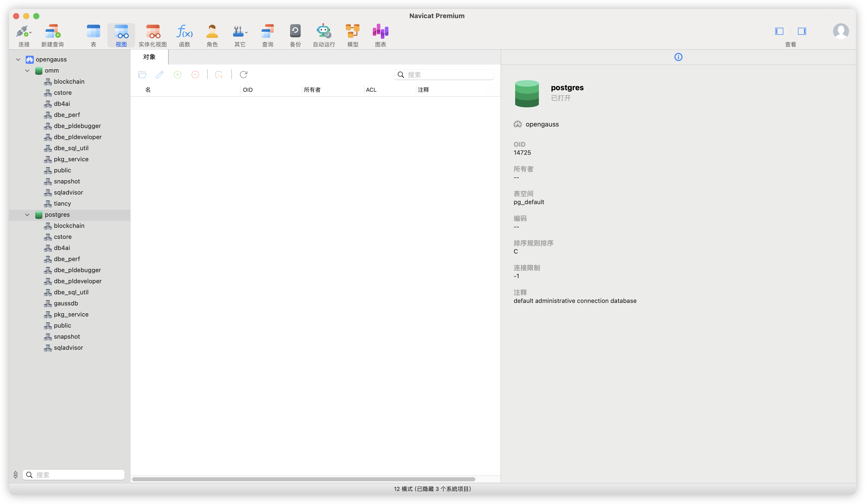
Task: Sort by the Comment (注释) column header
Action: click(x=423, y=89)
